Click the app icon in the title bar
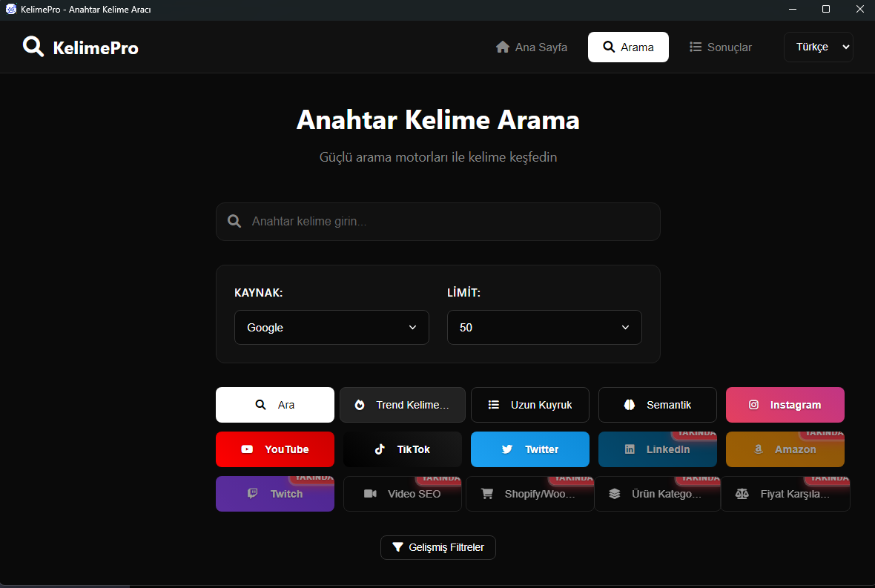Viewport: 875px width, 588px height. 10,10
